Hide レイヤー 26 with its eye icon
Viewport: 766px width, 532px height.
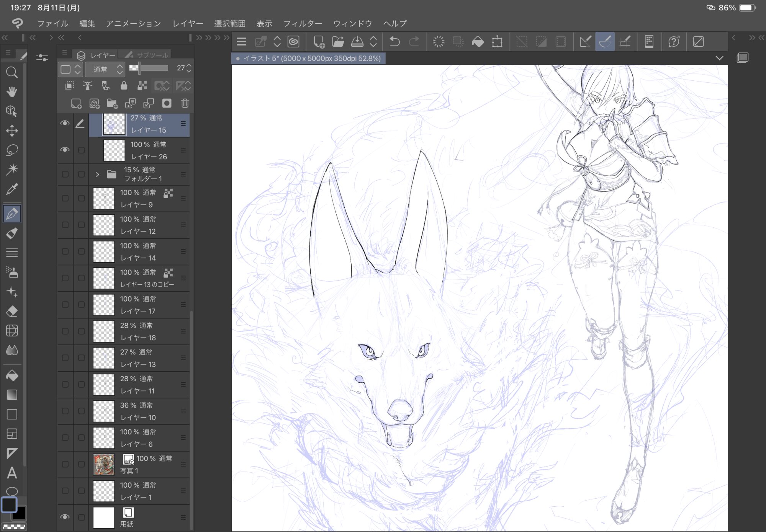coord(65,150)
